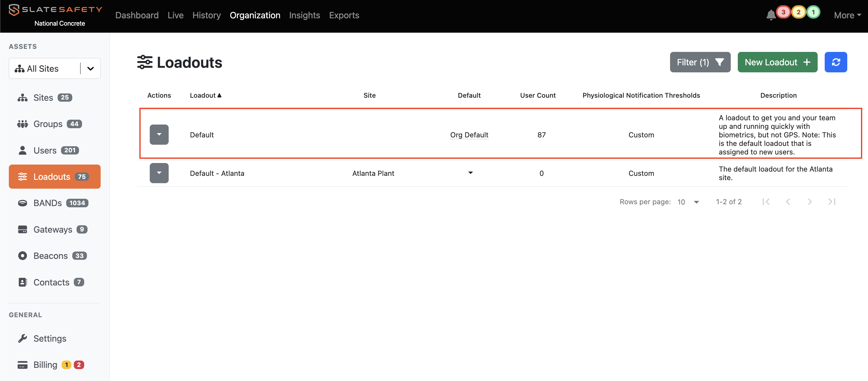Open the Beacons section
Viewport: 868px width, 381px height.
[50, 256]
